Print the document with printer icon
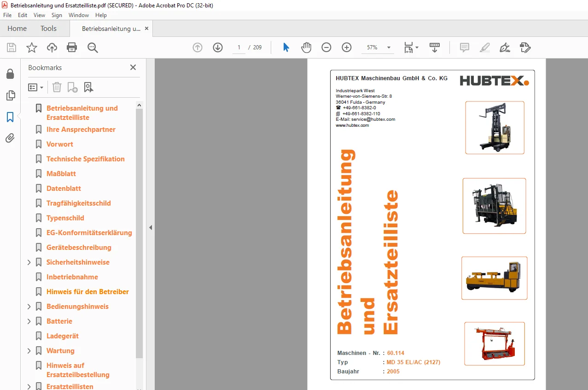 pos(72,47)
